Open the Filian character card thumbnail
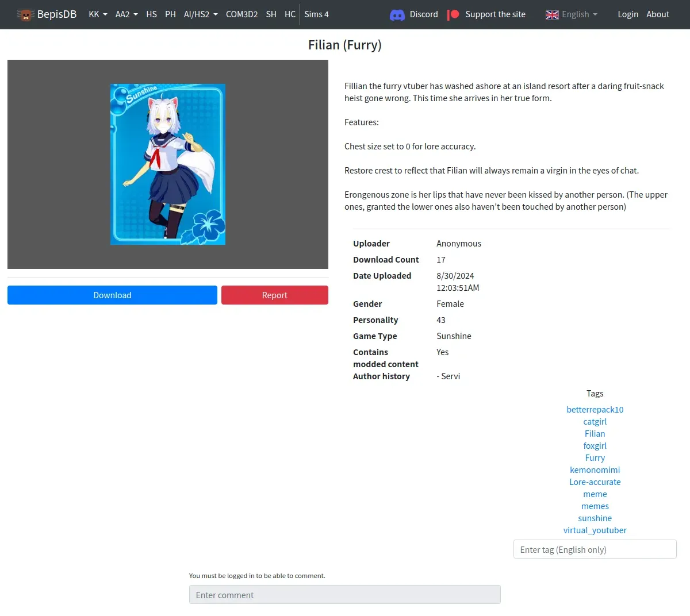Viewport: 690px width, 616px height. point(168,164)
